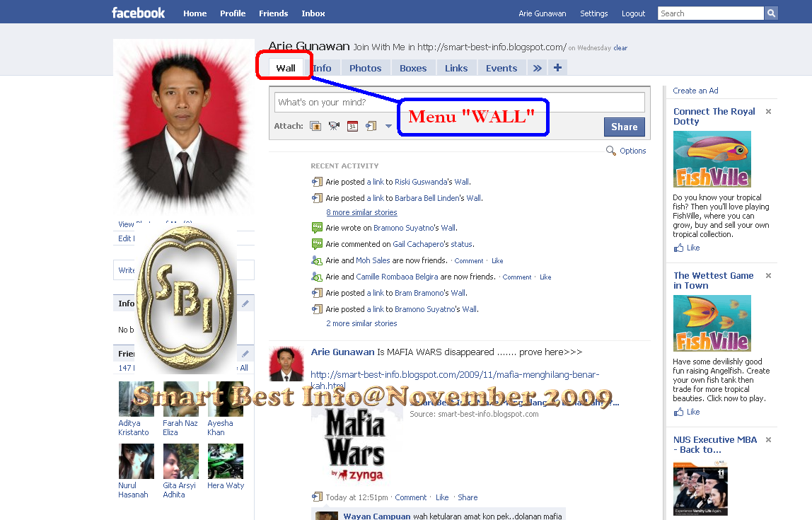The width and height of the screenshot is (812, 520).
Task: Open FishVille image in Royal Dotty ad
Action: [x=712, y=159]
